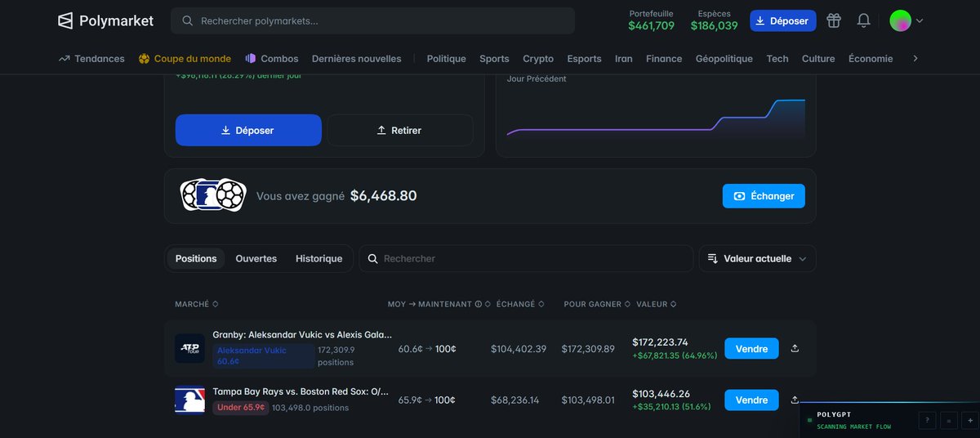
Task: Expand the account menu chevron
Action: tap(920, 21)
